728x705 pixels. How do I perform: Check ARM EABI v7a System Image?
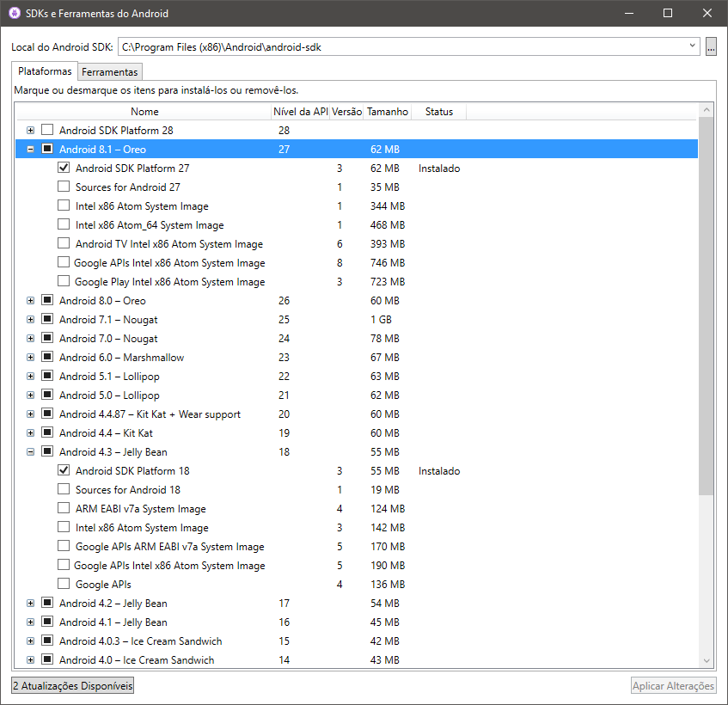coord(64,508)
